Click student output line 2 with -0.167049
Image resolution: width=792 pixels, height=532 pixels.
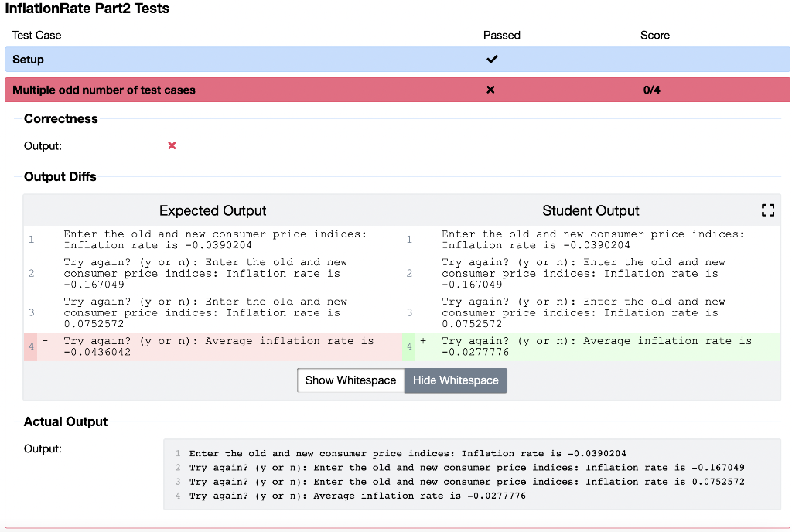(583, 273)
